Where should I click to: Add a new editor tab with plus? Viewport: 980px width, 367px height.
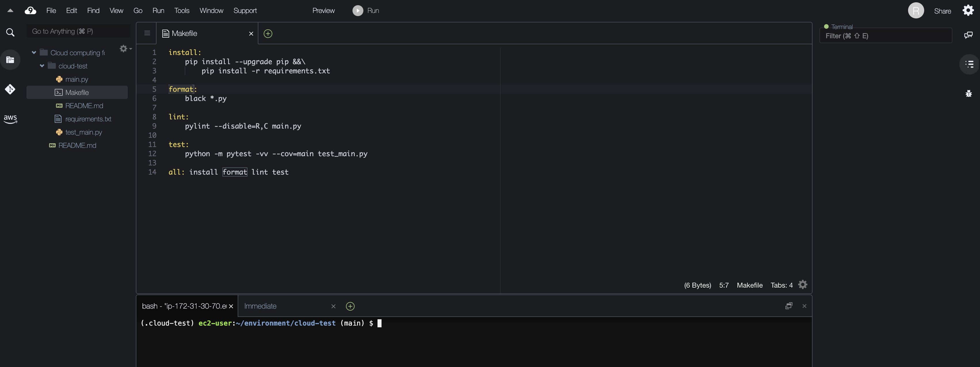268,33
